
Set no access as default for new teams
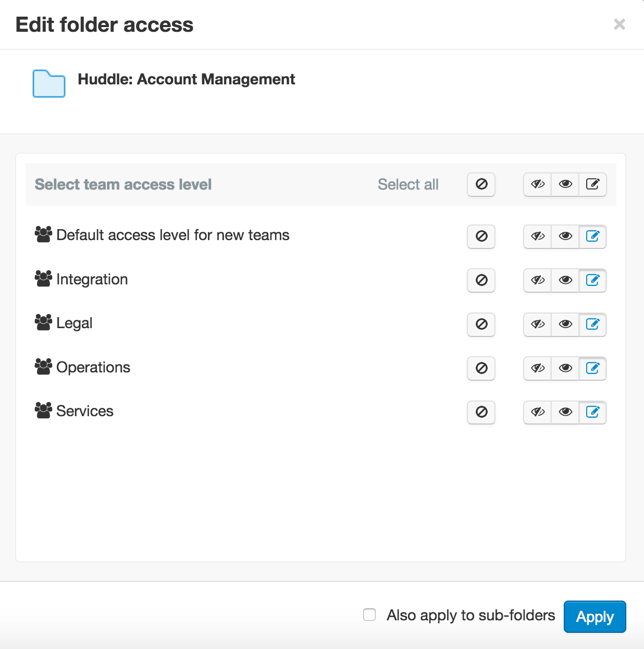[481, 236]
